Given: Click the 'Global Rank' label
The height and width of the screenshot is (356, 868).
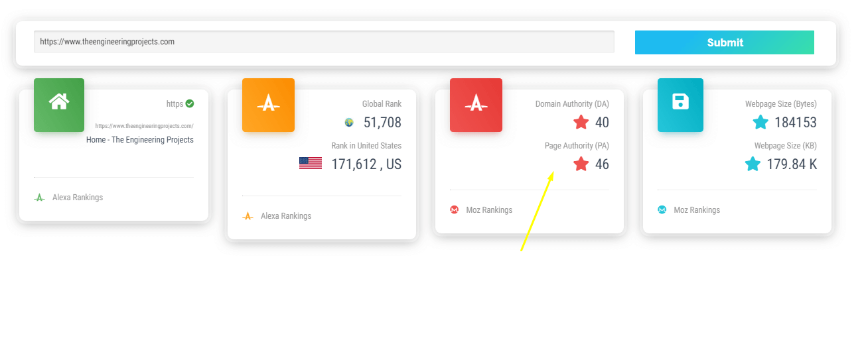Looking at the screenshot, I should pyautogui.click(x=382, y=104).
